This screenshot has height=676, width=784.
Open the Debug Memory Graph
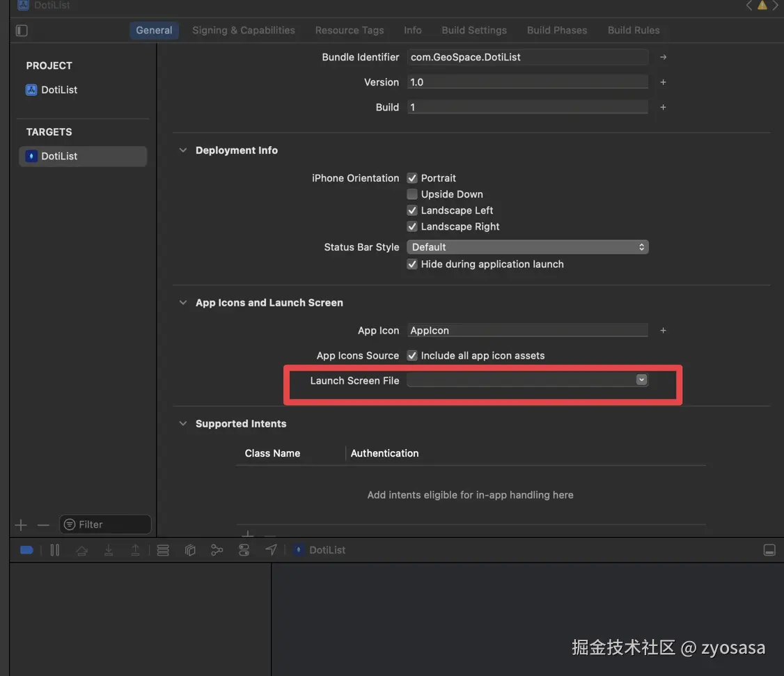point(217,549)
